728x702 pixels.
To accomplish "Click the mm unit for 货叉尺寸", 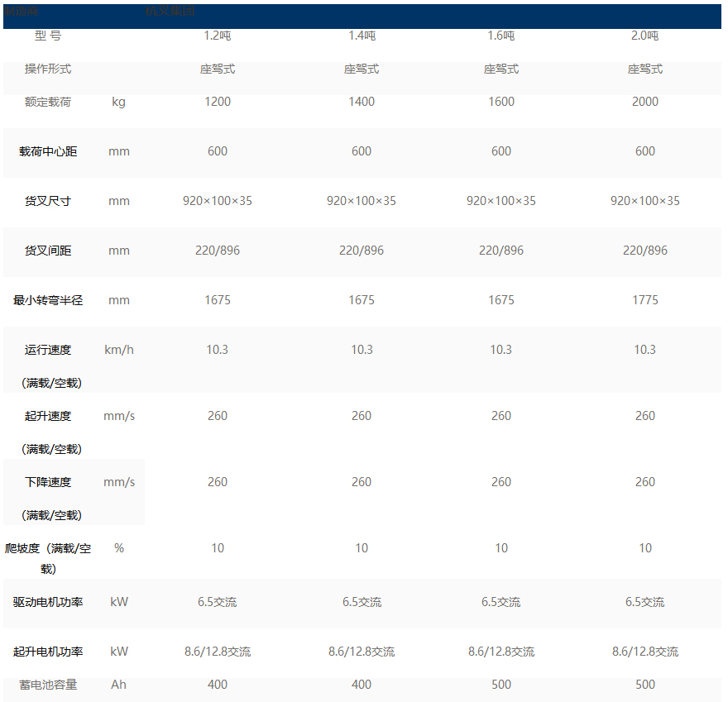I will coord(119,202).
